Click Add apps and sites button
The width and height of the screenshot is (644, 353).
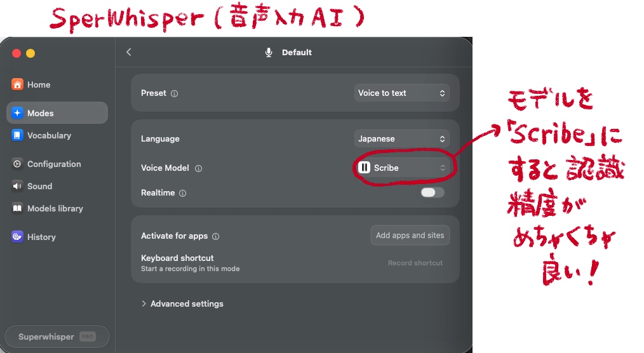pos(410,235)
